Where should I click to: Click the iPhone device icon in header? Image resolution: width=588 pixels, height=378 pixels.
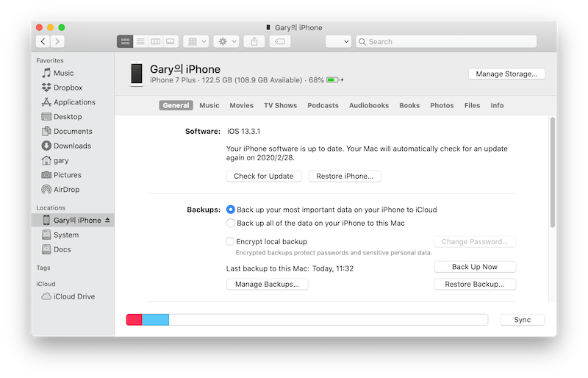click(137, 74)
